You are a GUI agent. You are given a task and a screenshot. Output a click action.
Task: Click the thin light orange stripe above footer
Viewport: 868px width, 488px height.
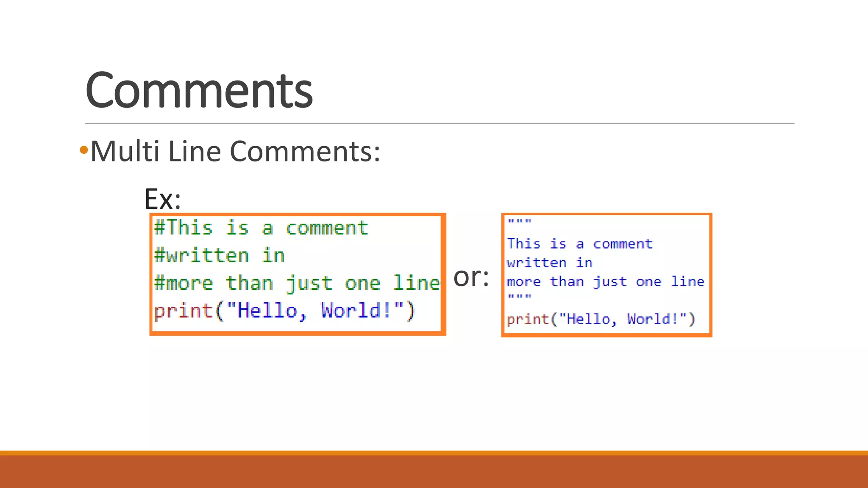point(434,453)
